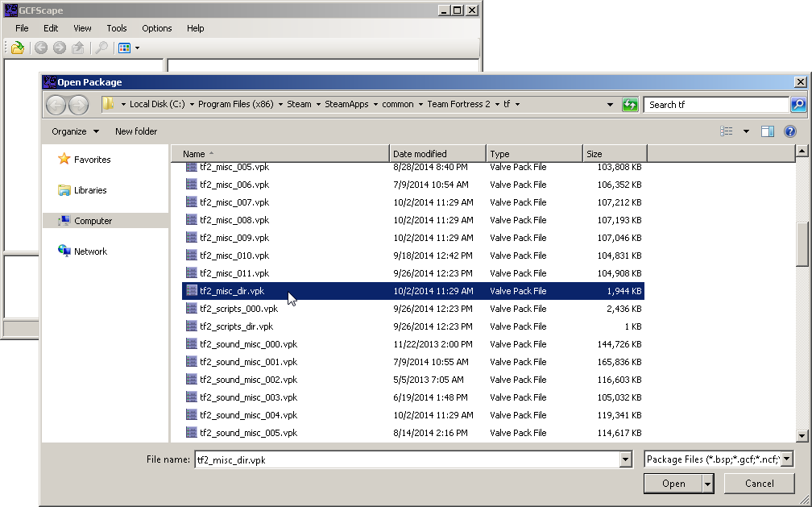The image size is (812, 507).
Task: Click the view mode icon in GCFScape toolbar
Action: 124,48
